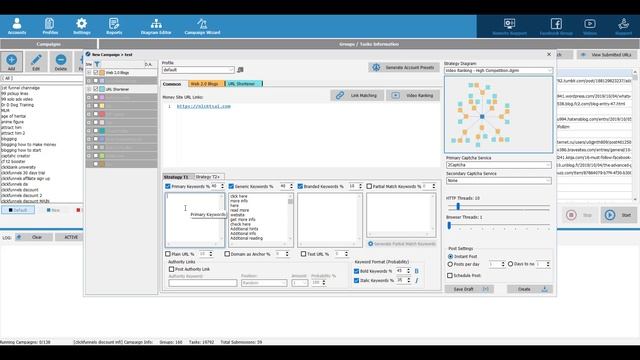Open the Profile dropdown
The width and height of the screenshot is (640, 360).
(x=198, y=70)
